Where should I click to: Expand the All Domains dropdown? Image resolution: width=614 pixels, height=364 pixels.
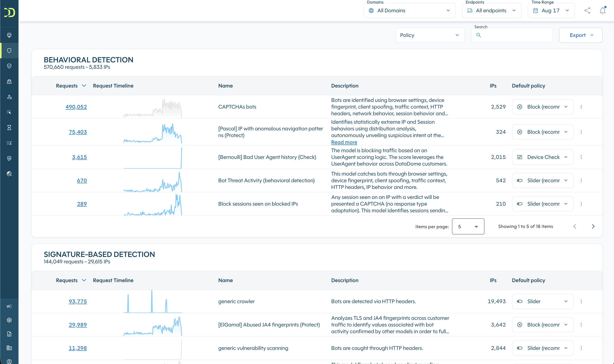click(409, 11)
